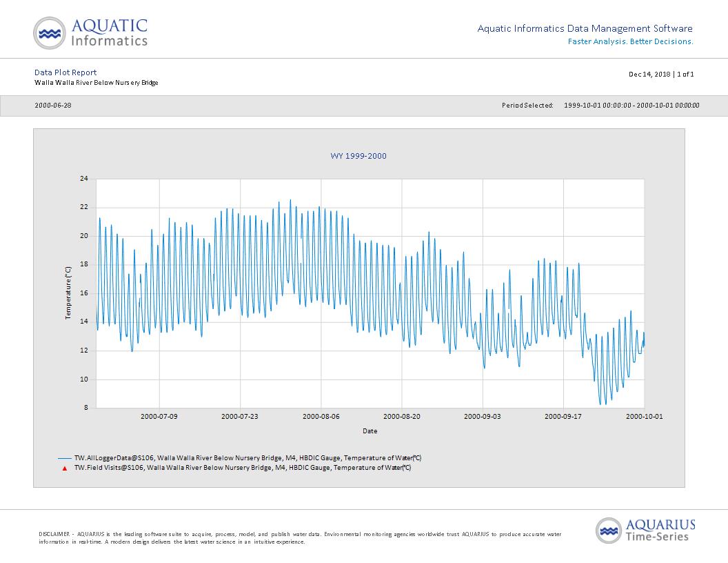Click the x-axis date 2000-10-01
Image resolution: width=728 pixels, height=563 pixels.
pos(645,417)
